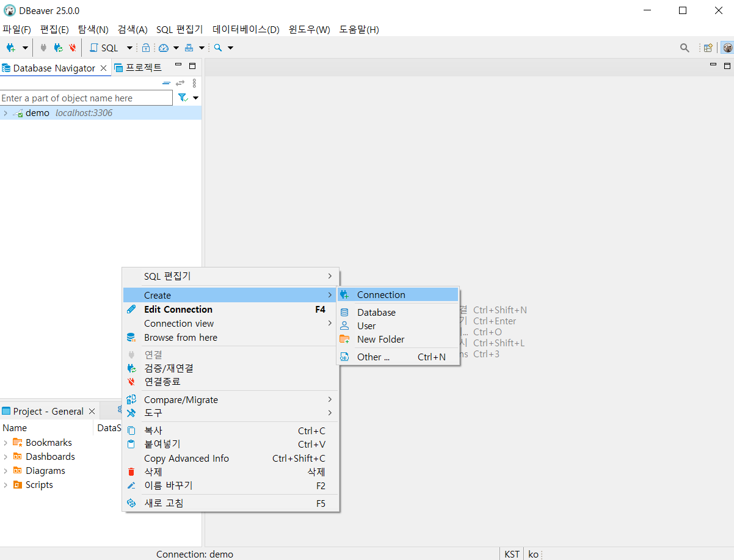Open the 검색(A) menu

[x=133, y=29]
